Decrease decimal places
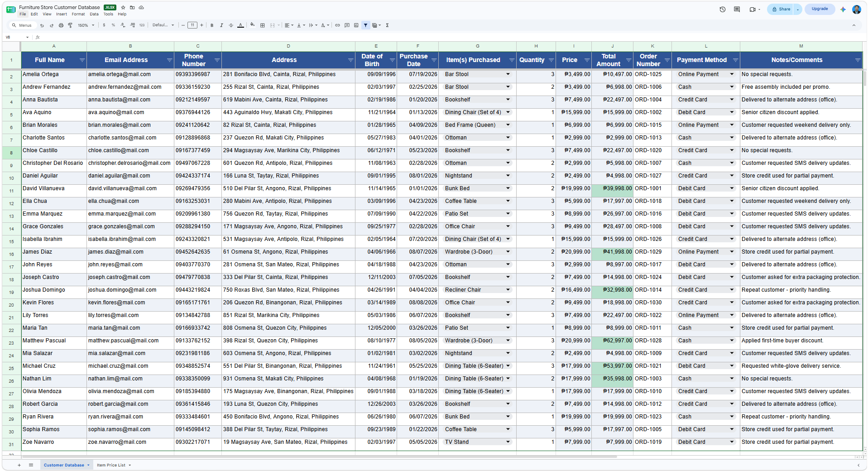The image size is (868, 471). 123,25
